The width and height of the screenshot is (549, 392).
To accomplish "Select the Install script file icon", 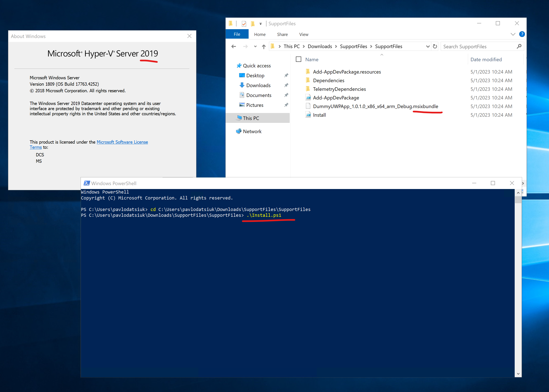I will point(308,115).
